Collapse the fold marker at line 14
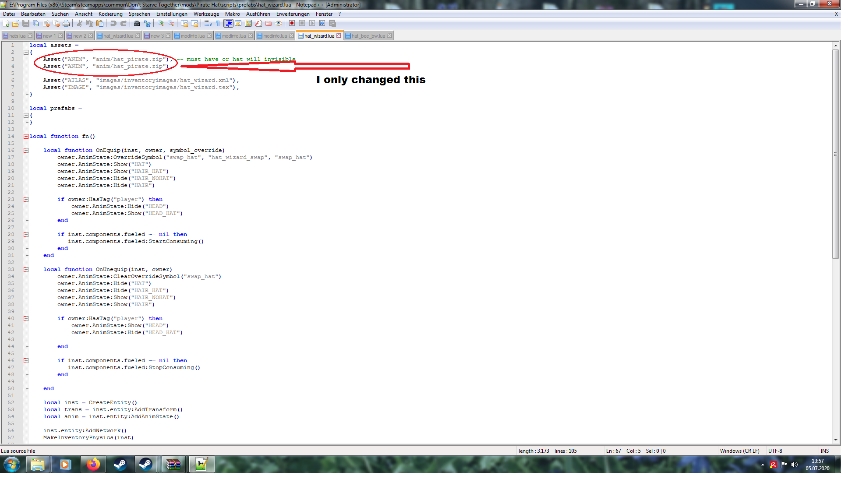 26,136
